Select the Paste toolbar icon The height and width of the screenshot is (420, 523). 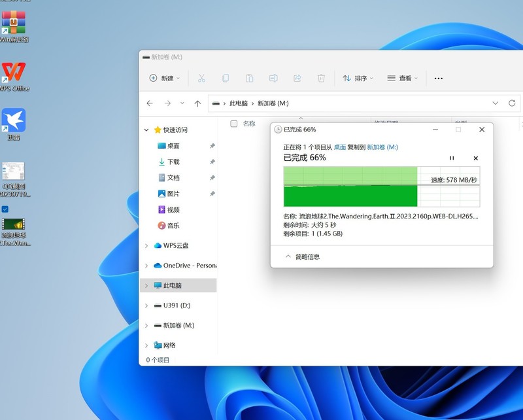coord(249,78)
